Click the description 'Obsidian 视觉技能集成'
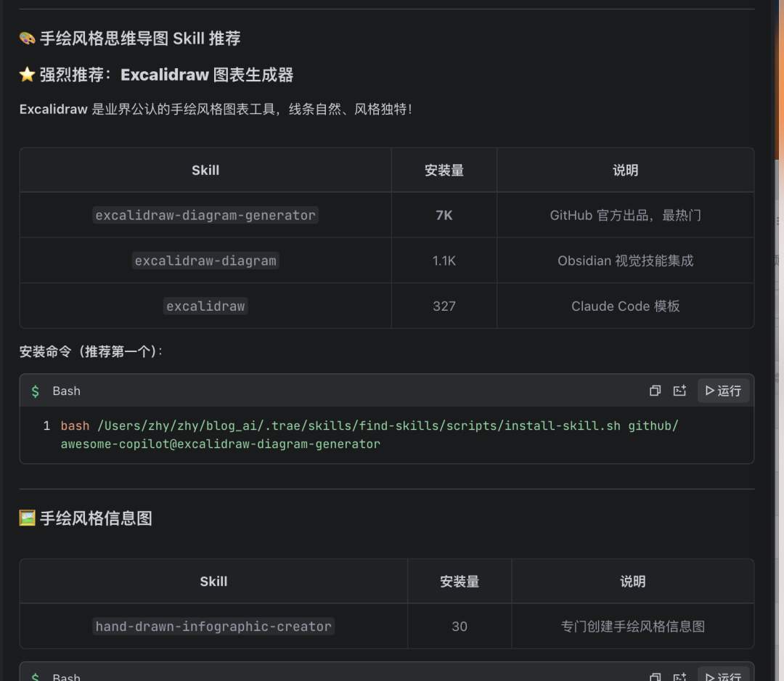784x681 pixels. (x=626, y=261)
